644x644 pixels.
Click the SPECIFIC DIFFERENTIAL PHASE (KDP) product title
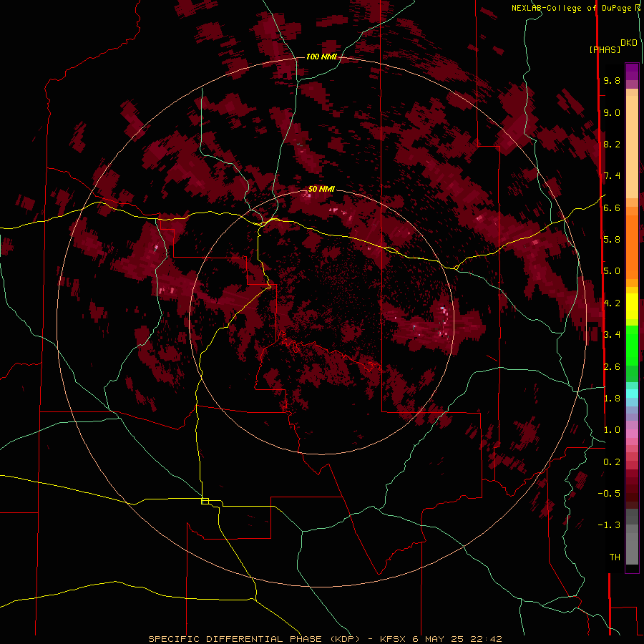coord(254,639)
